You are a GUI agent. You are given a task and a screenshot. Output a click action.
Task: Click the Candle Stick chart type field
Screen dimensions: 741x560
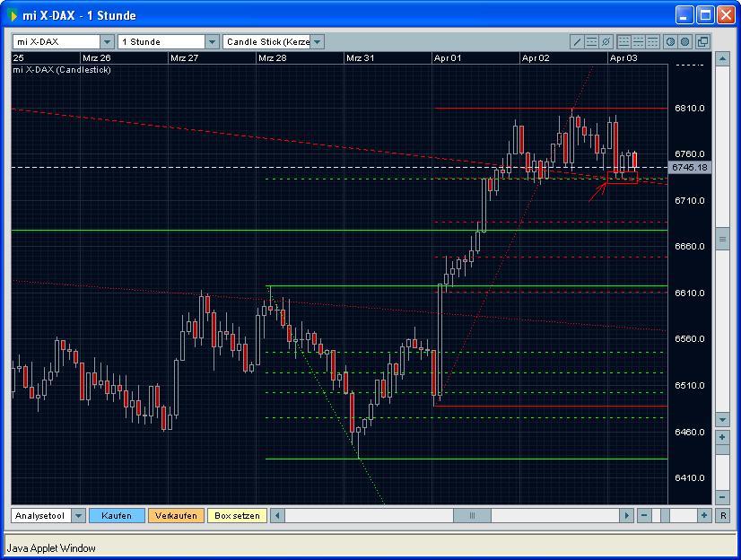[x=266, y=41]
